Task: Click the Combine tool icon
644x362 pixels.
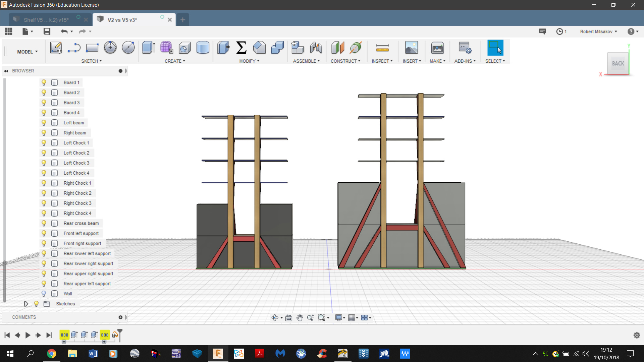Action: click(277, 48)
